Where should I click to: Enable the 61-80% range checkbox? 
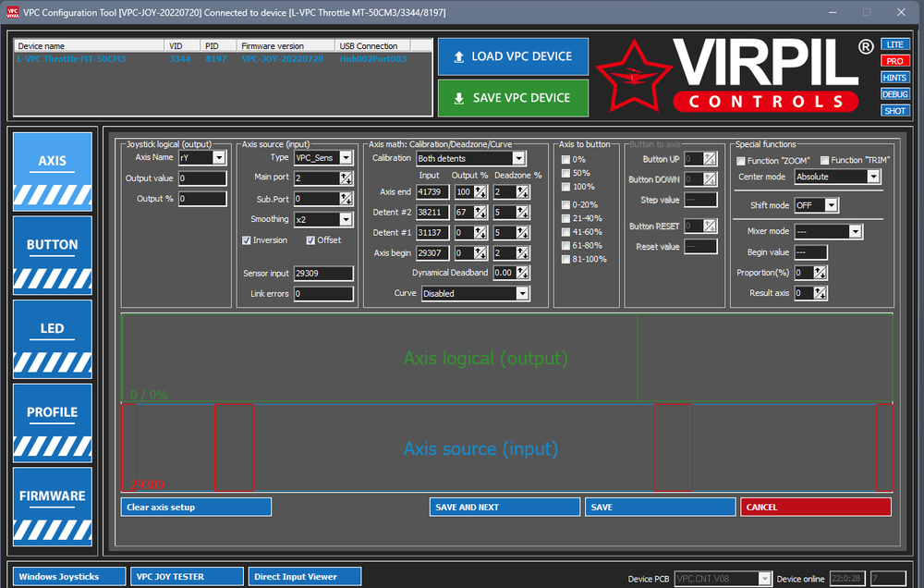pos(565,245)
